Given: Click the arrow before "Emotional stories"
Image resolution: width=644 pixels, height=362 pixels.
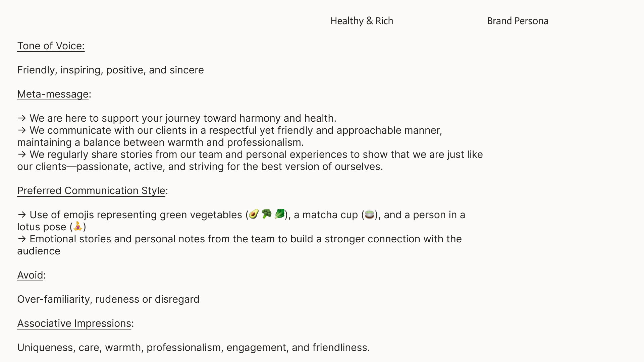Looking at the screenshot, I should tap(22, 239).
